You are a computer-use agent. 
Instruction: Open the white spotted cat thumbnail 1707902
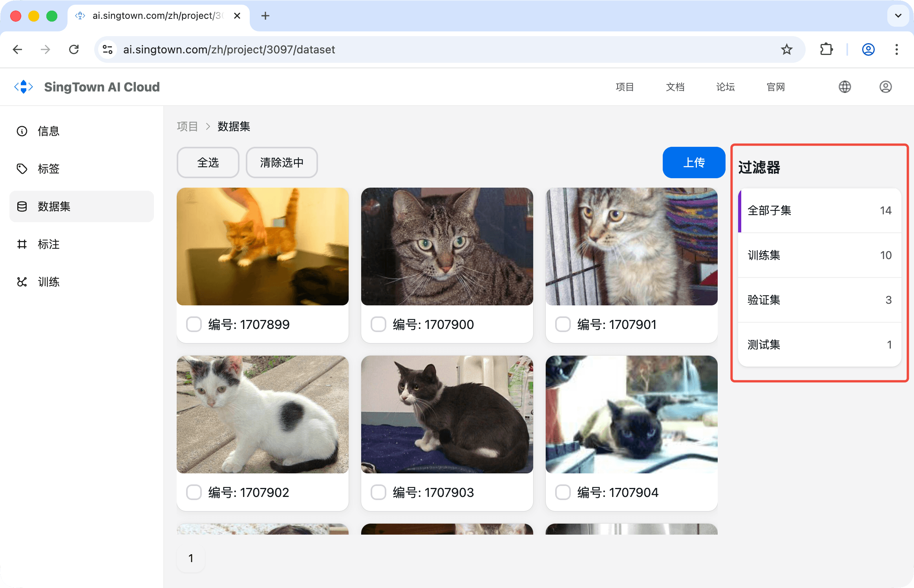tap(262, 415)
